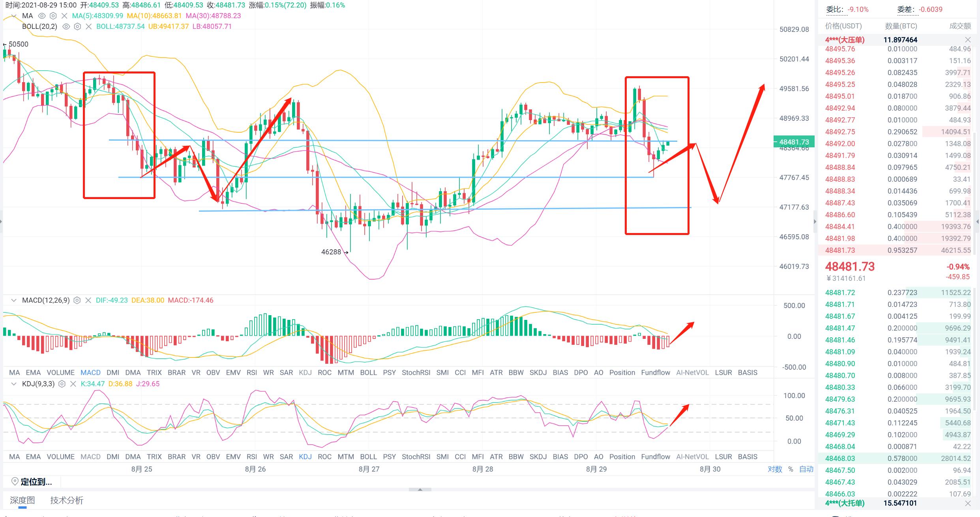Collapse the KDJ panel chevron

click(14, 384)
